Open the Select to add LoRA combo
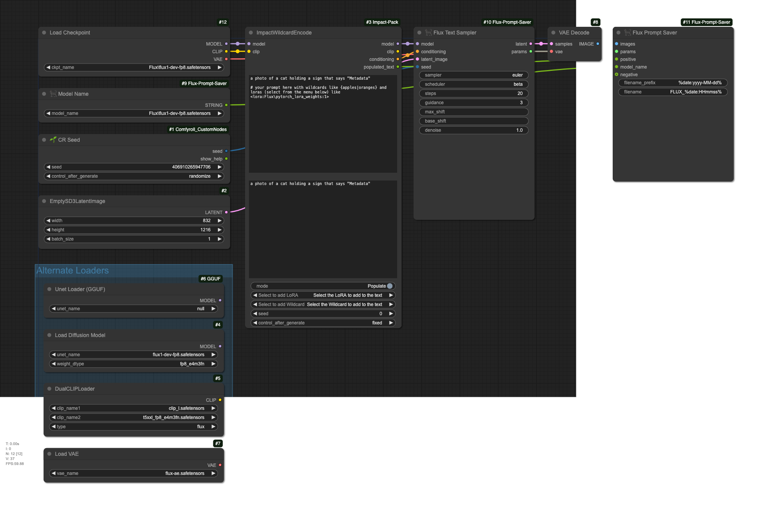 coord(323,295)
